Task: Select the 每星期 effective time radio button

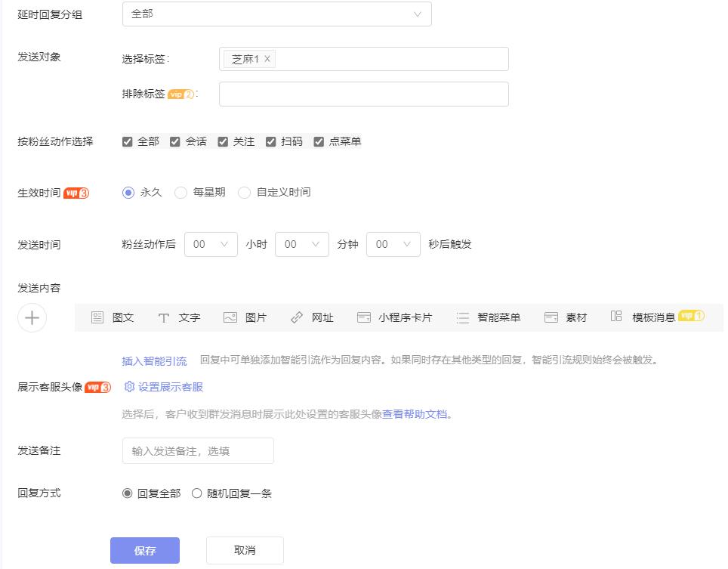Action: tap(181, 192)
